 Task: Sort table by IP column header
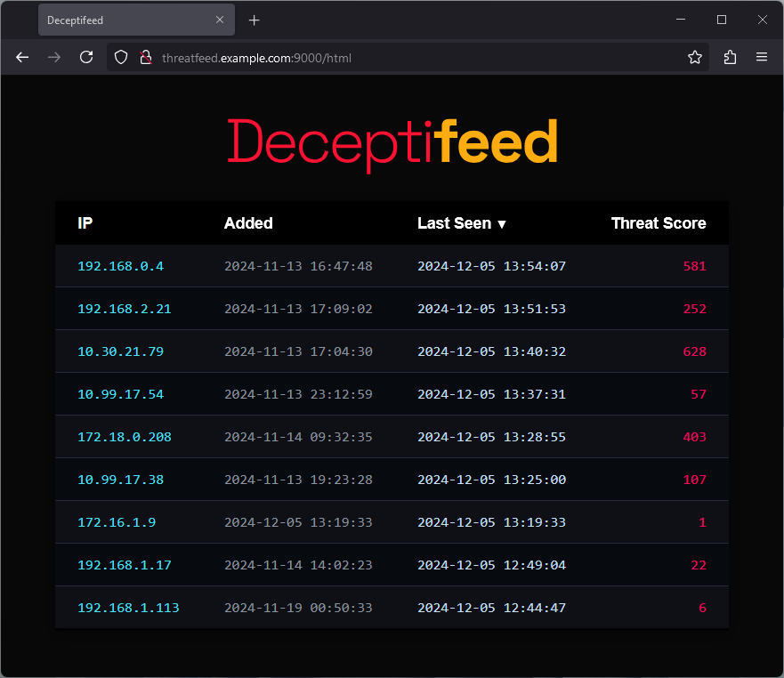coord(85,223)
